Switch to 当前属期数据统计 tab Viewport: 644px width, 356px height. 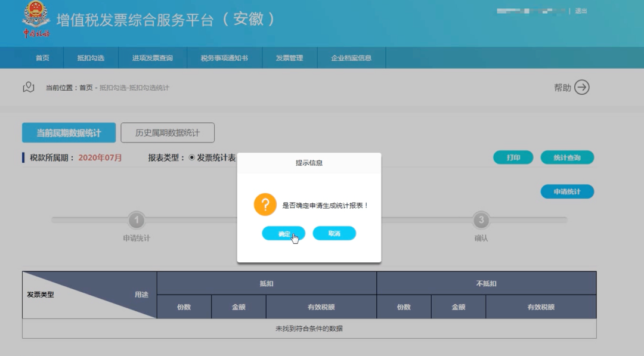click(69, 133)
